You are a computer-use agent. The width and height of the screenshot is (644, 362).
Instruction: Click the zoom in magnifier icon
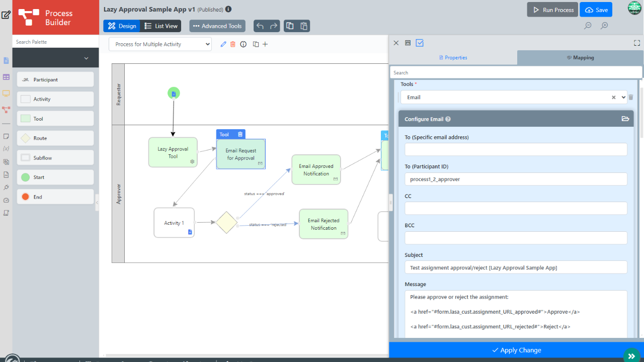pos(604,26)
